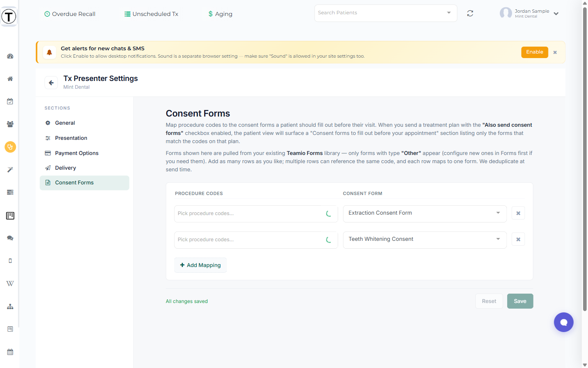This screenshot has width=588, height=368.
Task: Open the server stack icon in sidebar
Action: tap(10, 192)
